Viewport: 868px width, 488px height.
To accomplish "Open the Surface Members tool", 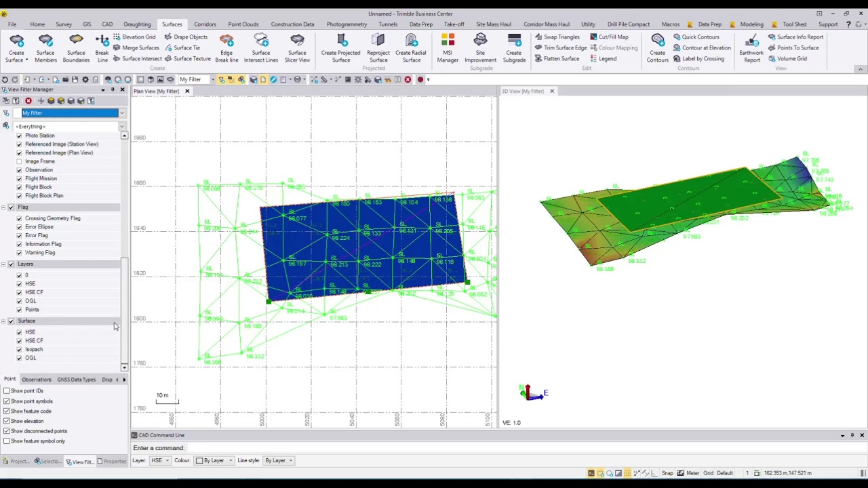I will pos(45,48).
